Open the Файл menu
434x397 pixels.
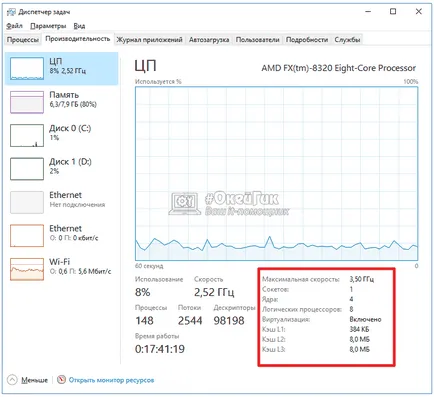coord(14,26)
